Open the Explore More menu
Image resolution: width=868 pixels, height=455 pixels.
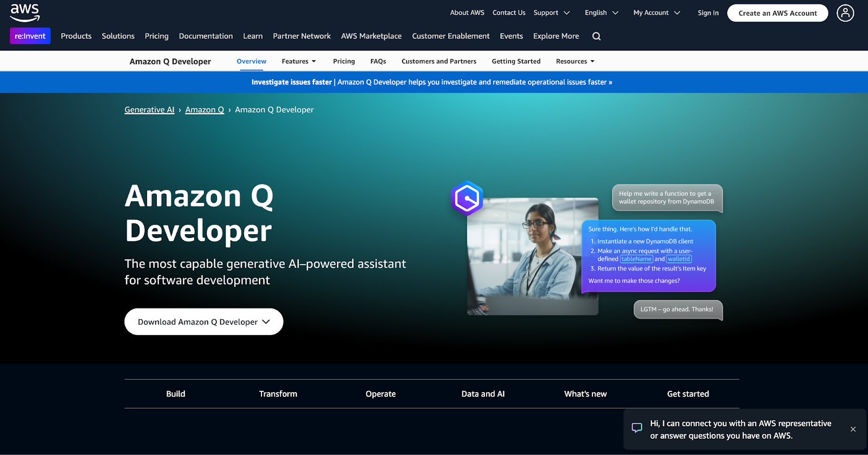556,36
